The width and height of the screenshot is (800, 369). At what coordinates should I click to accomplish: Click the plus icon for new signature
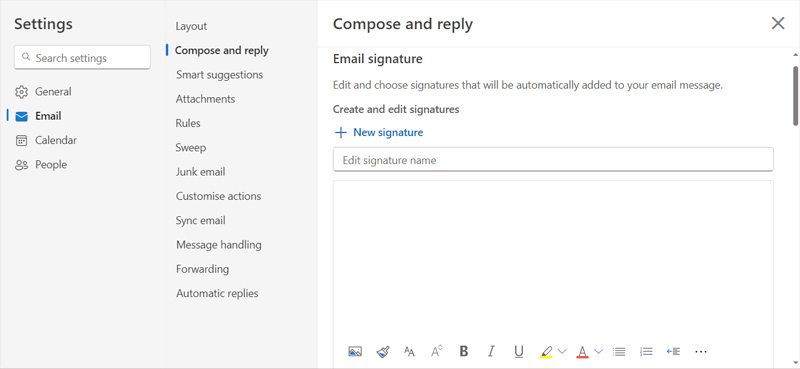click(340, 133)
